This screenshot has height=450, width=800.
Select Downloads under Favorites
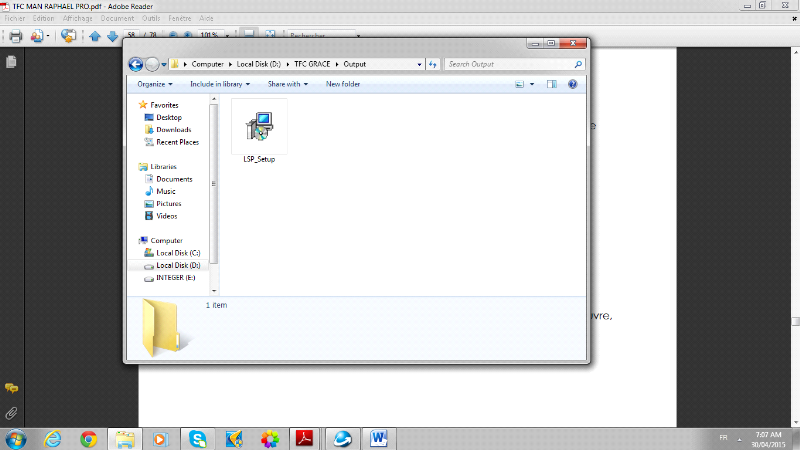click(173, 130)
